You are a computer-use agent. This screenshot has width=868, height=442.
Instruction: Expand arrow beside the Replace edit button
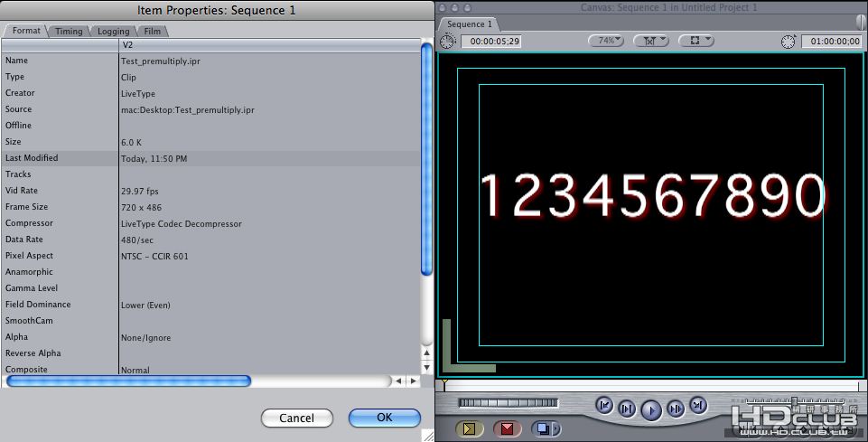[x=556, y=428]
